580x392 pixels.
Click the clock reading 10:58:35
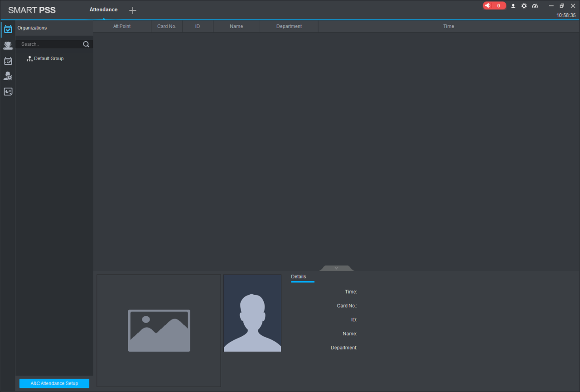(x=566, y=15)
